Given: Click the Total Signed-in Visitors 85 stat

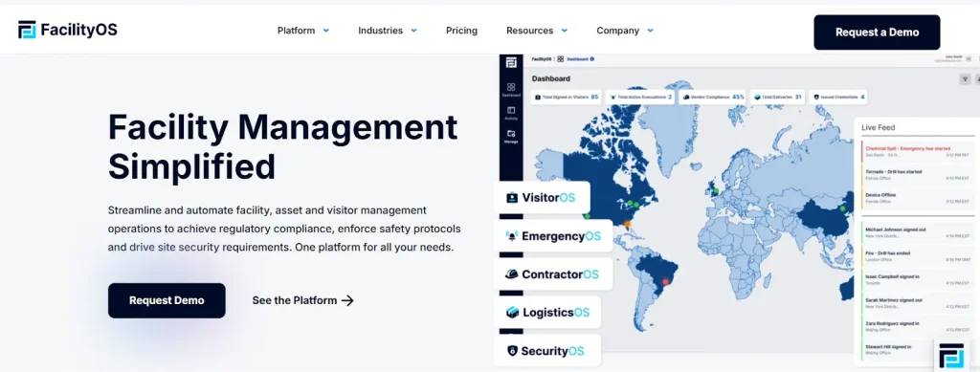Looking at the screenshot, I should point(567,98).
